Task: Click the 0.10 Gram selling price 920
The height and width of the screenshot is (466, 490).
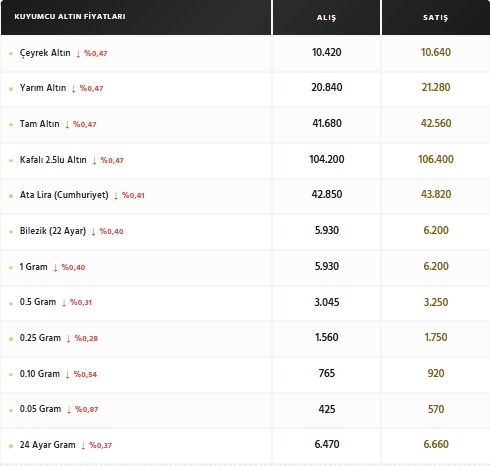Action: point(436,373)
